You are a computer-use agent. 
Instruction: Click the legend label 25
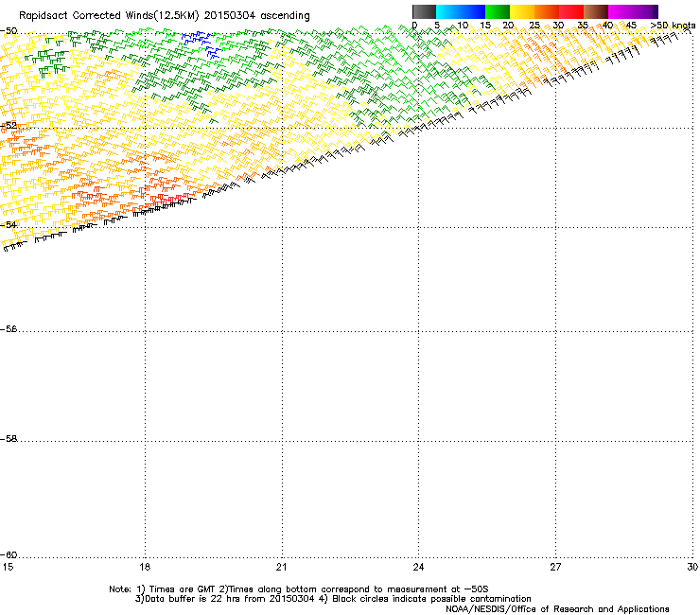pyautogui.click(x=534, y=26)
